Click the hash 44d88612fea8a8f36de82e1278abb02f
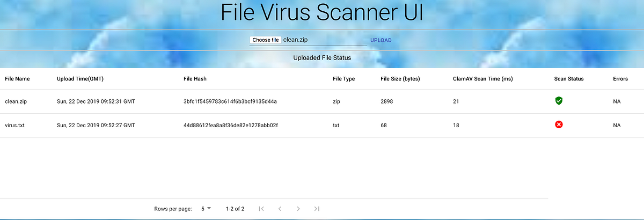 [x=231, y=125]
